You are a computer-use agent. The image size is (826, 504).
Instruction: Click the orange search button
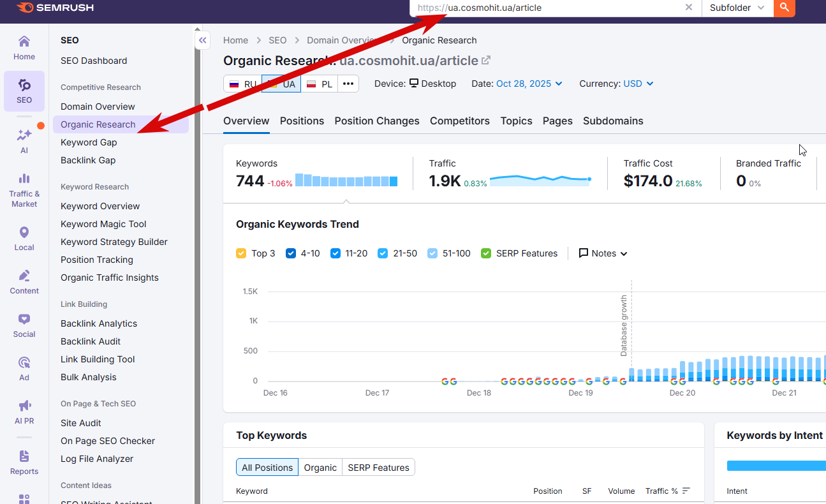click(x=785, y=8)
